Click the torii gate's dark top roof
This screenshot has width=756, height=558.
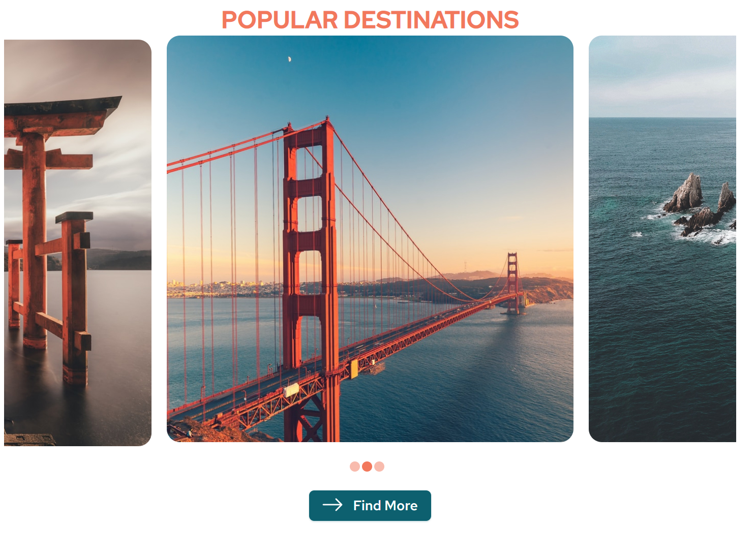point(63,106)
